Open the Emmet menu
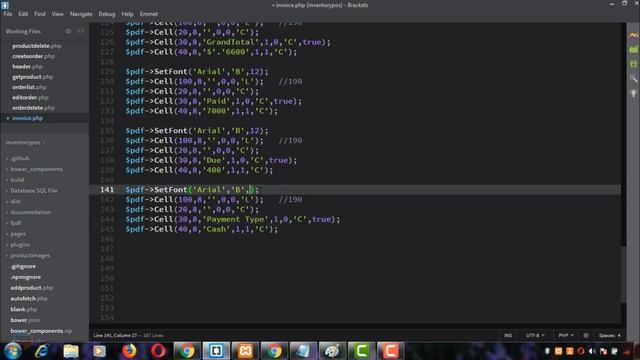Viewport: 640px width, 360px height. click(149, 14)
